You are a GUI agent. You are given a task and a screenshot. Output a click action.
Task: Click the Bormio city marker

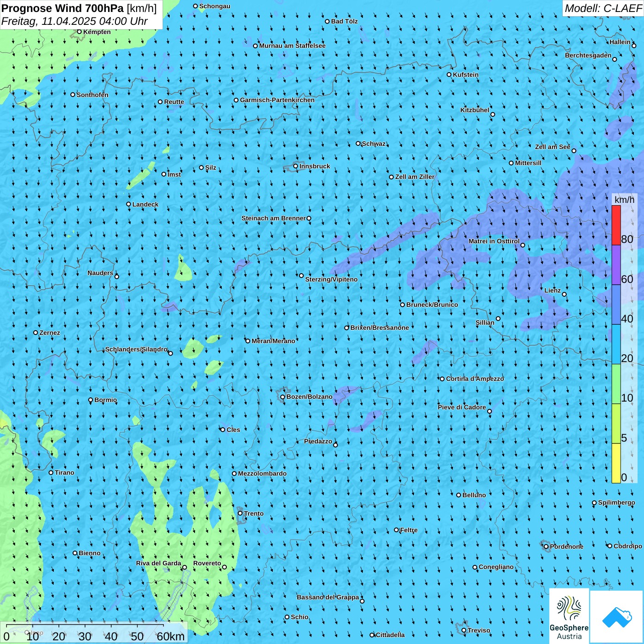tap(91, 400)
